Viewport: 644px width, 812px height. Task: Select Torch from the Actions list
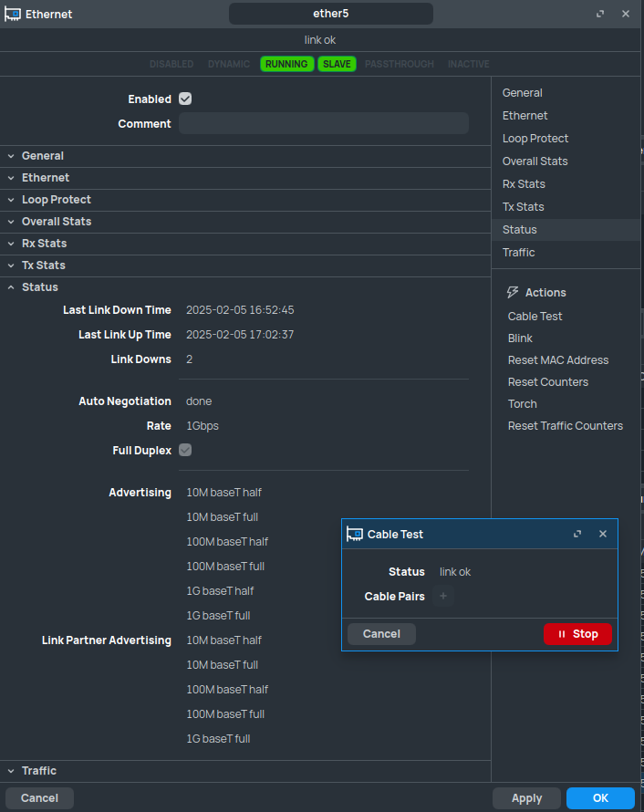pos(523,404)
